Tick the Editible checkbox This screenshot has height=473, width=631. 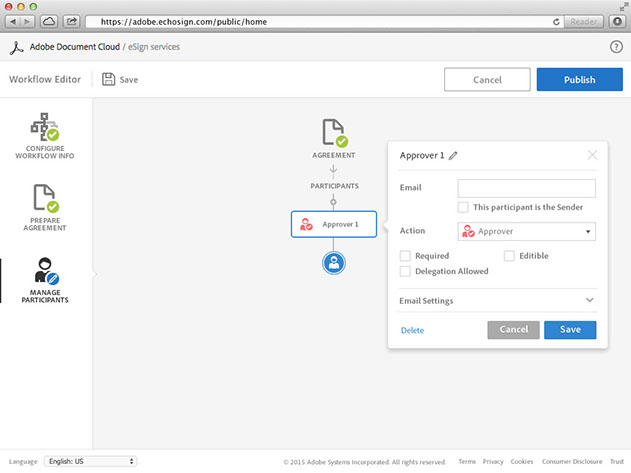pos(509,256)
